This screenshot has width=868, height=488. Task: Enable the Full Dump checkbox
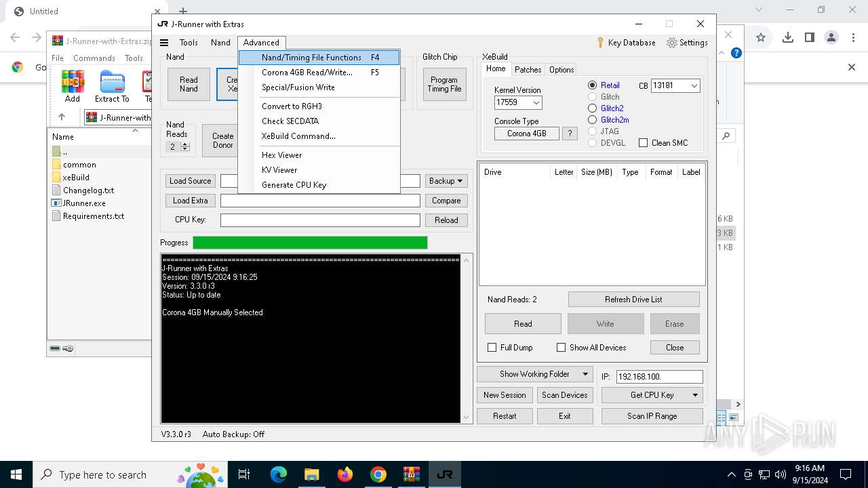(x=492, y=348)
